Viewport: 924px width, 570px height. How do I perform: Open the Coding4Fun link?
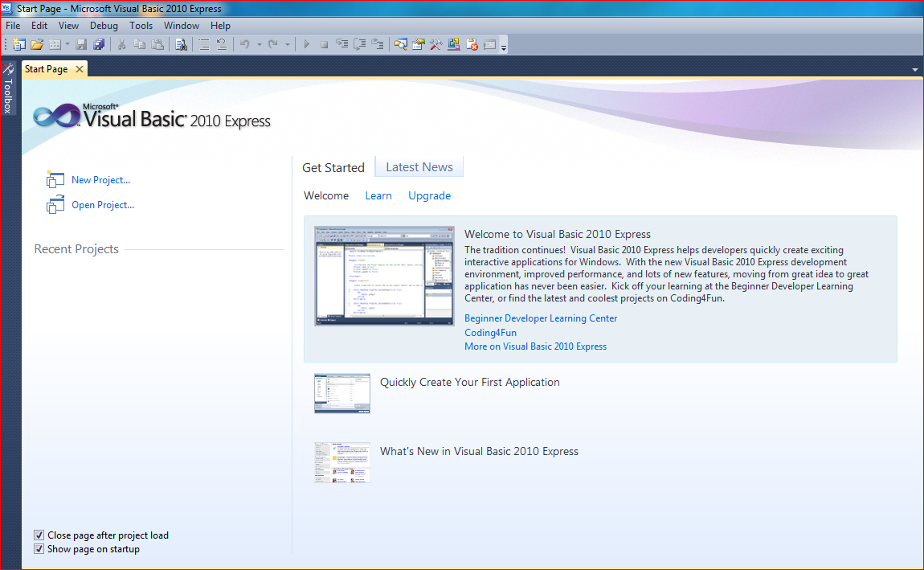(x=490, y=333)
